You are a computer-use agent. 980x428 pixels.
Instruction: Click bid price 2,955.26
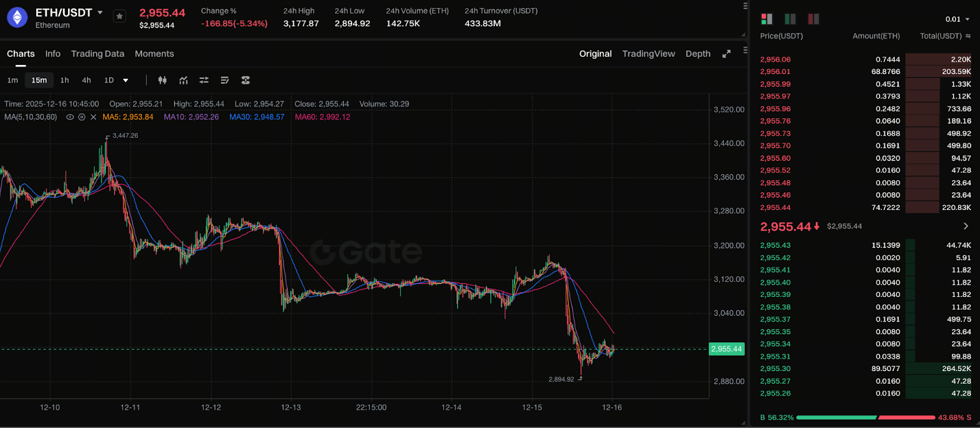tap(775, 393)
